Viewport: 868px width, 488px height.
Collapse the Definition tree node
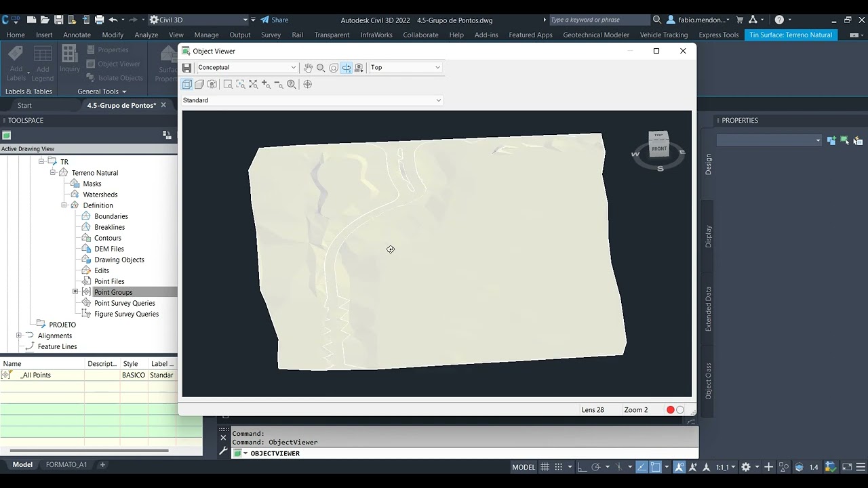point(64,205)
